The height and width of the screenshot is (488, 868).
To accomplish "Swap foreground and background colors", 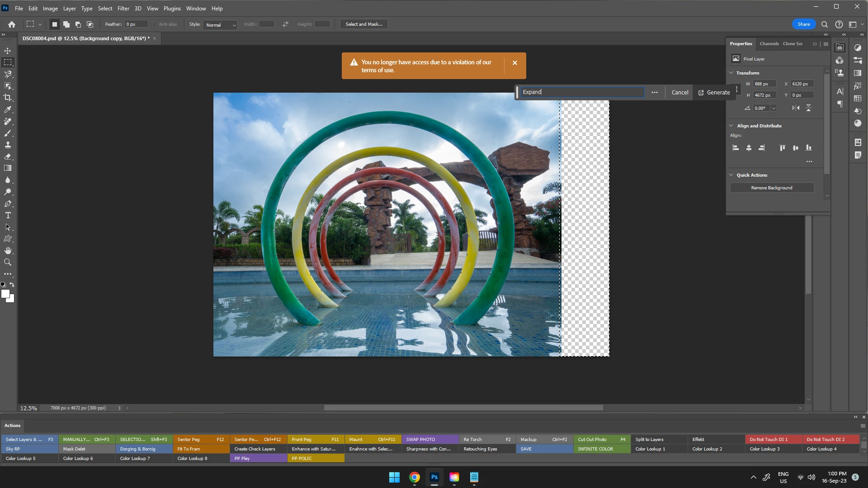I will pos(12,285).
